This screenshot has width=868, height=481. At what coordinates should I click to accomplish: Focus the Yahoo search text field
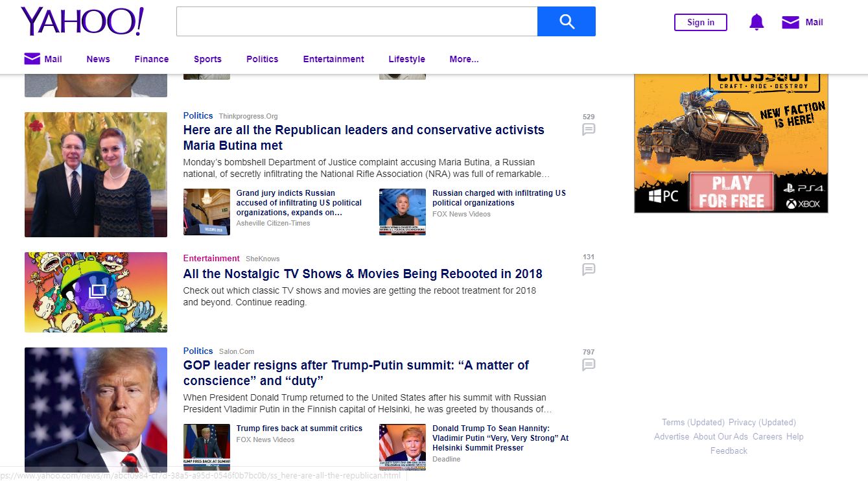(x=357, y=21)
